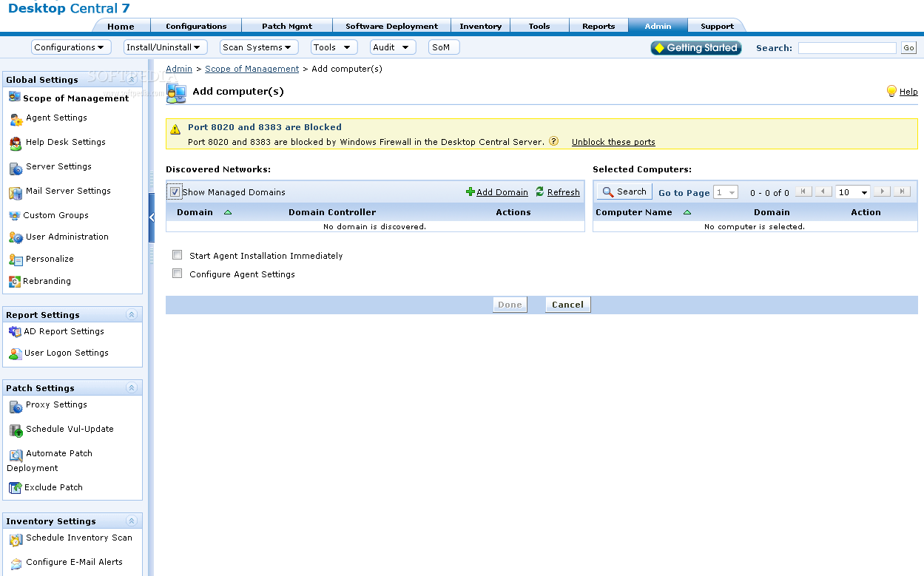Open the Scan Systems dropdown

[x=259, y=47]
